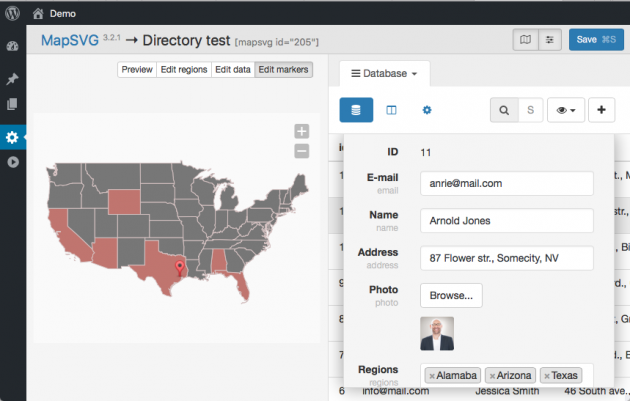This screenshot has height=401, width=630.
Task: Open the Database dropdown menu
Action: (385, 73)
